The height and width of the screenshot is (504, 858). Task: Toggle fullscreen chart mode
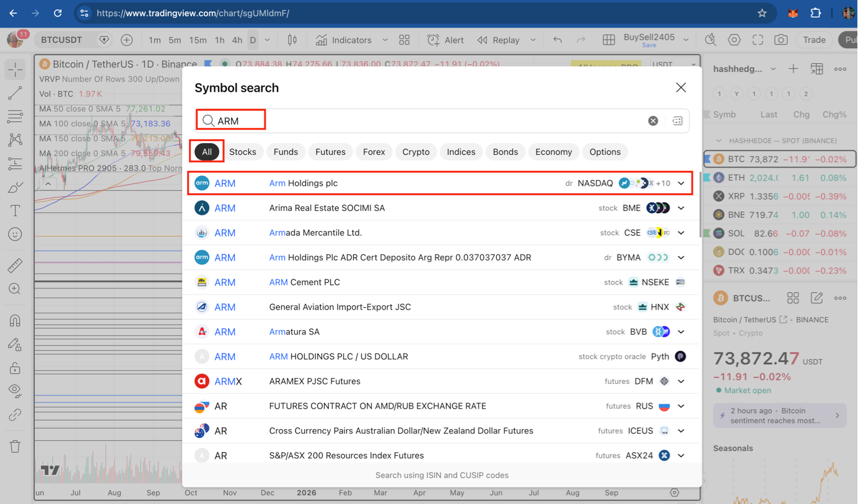[758, 40]
